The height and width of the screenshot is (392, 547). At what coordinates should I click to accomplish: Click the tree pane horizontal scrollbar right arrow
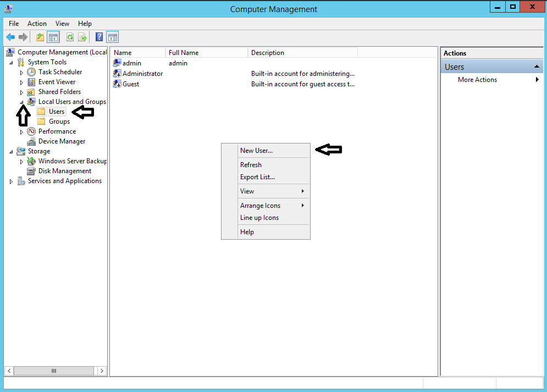pos(102,371)
